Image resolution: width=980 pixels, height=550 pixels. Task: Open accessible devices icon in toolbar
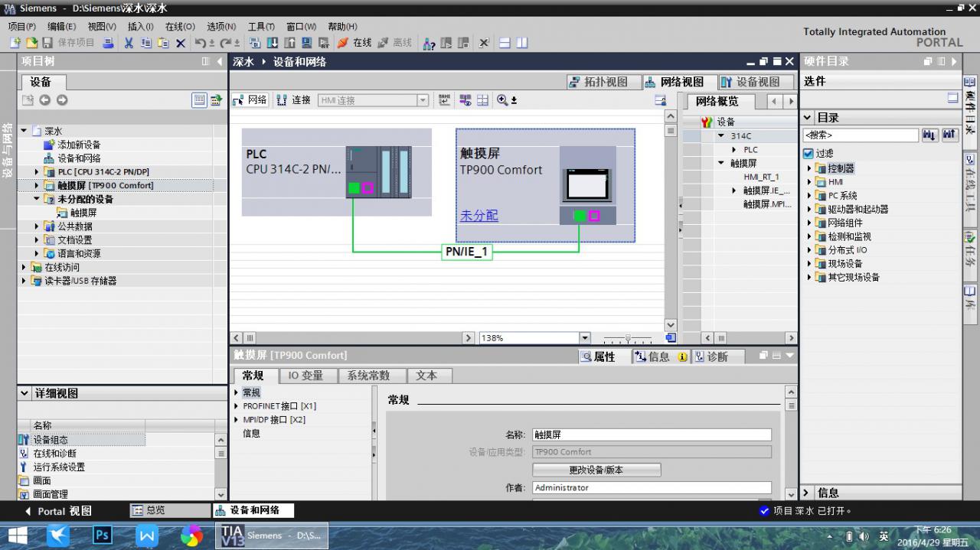430,43
